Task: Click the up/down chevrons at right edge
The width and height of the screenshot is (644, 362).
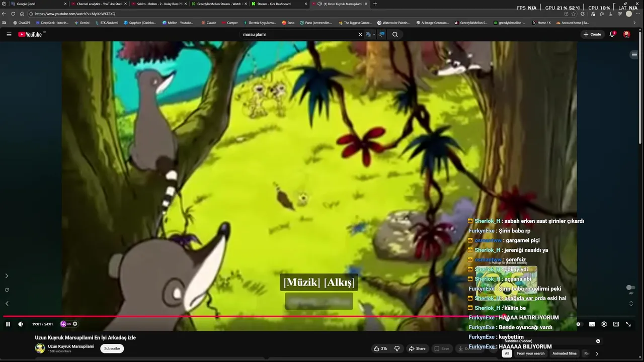Action: (x=631, y=303)
